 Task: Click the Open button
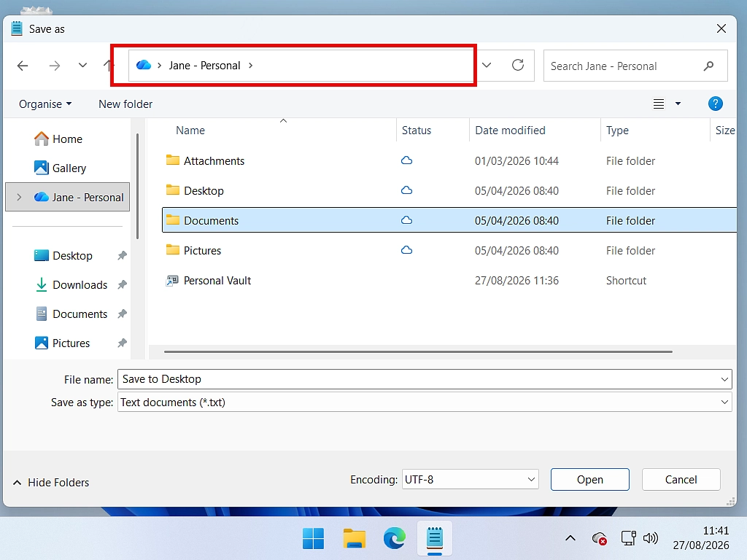[x=589, y=480]
